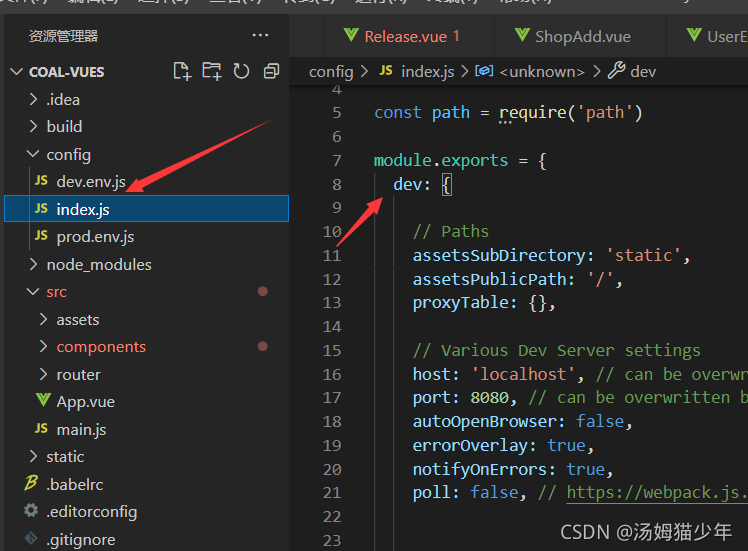Screen dimensions: 748x551
Task: Refresh the explorer with the refresh icon
Action: pyautogui.click(x=241, y=72)
